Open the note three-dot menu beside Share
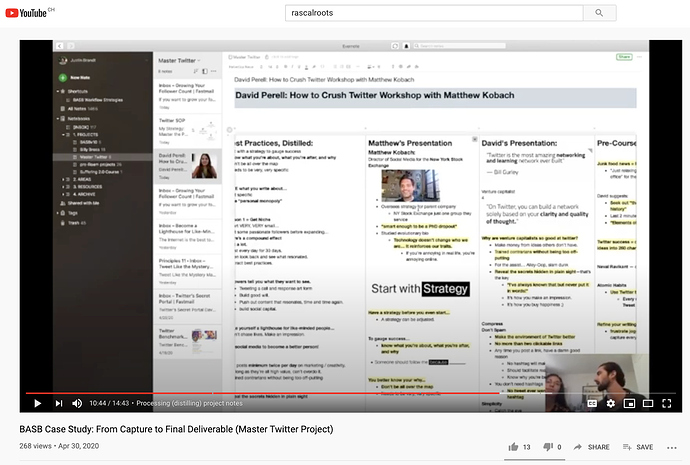Viewport: 690px width, 465px height. (639, 57)
